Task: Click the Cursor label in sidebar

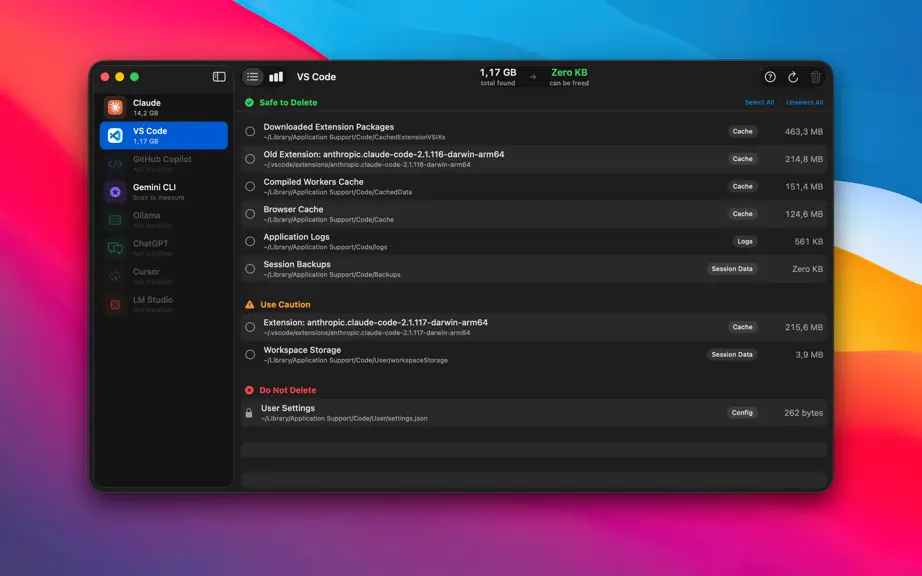Action: click(146, 272)
